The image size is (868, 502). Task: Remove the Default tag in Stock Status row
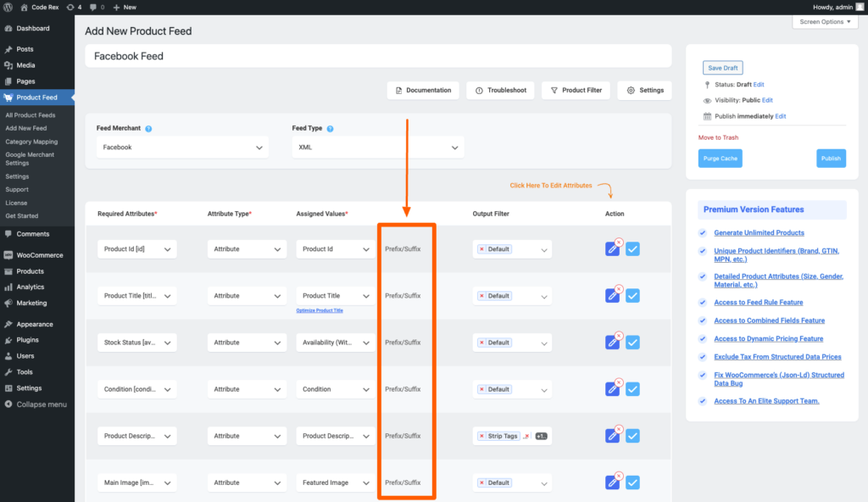(481, 343)
